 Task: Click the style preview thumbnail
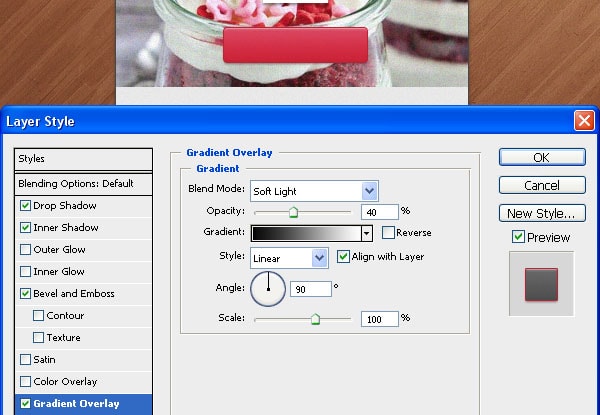pyautogui.click(x=541, y=284)
